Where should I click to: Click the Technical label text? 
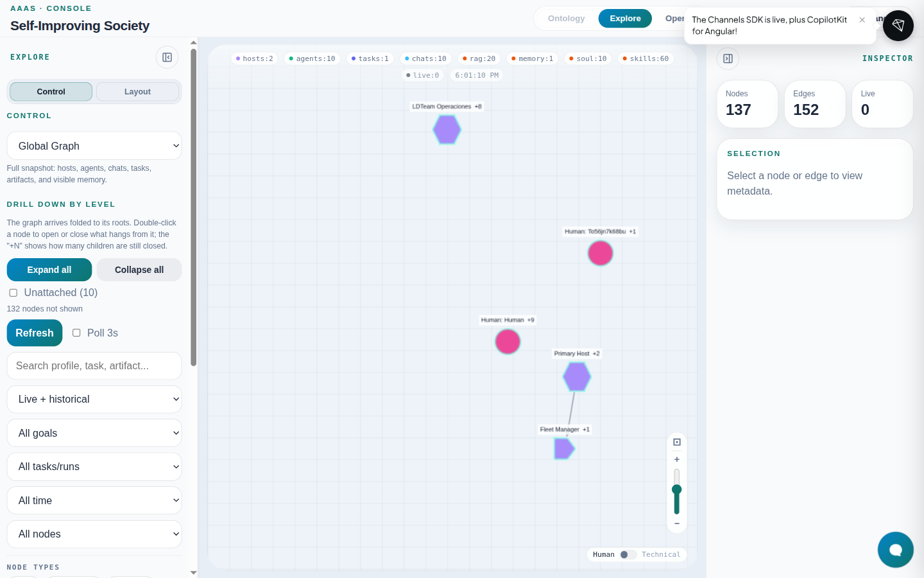[661, 554]
